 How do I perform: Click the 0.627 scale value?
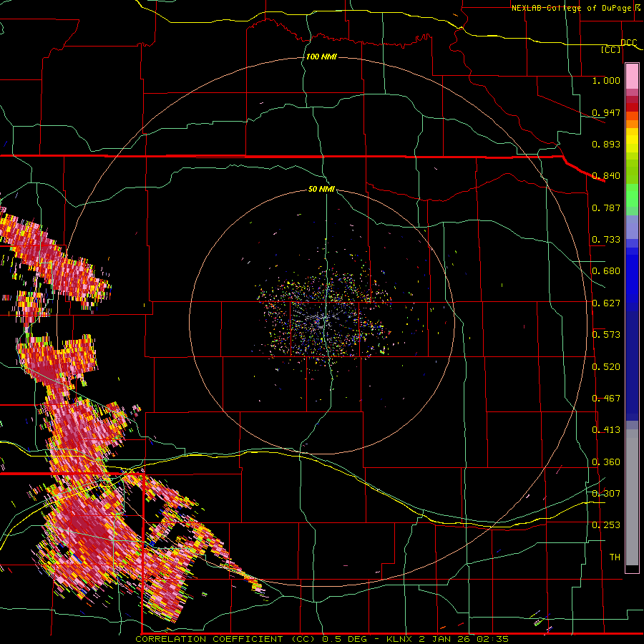pos(606,303)
